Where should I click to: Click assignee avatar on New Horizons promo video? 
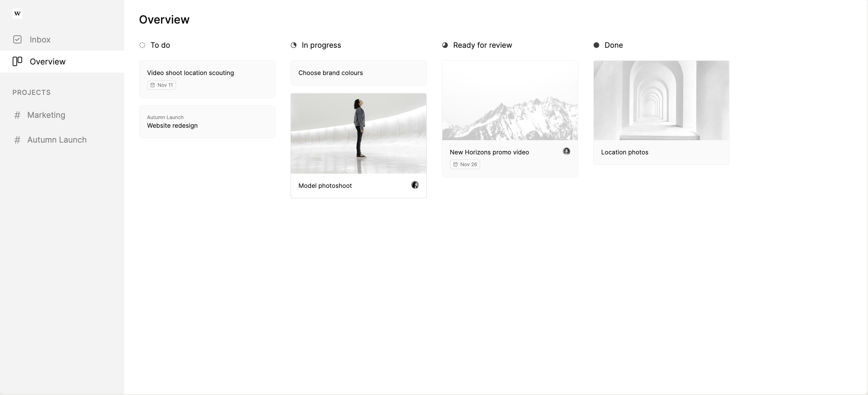(x=566, y=151)
